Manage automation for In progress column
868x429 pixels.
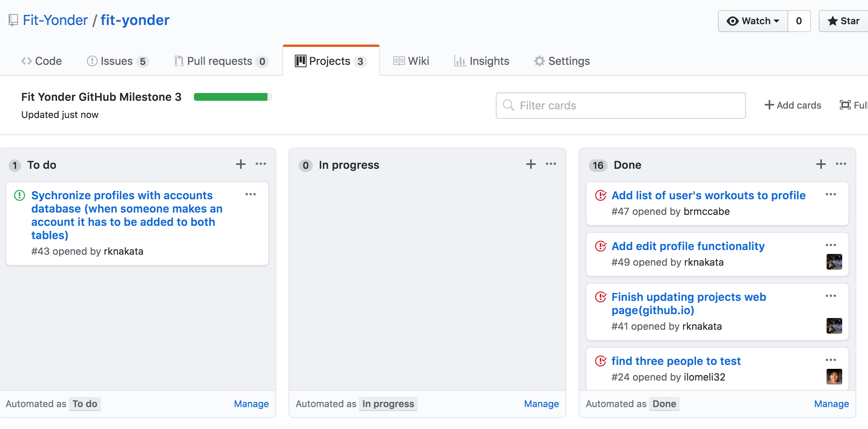(x=542, y=404)
